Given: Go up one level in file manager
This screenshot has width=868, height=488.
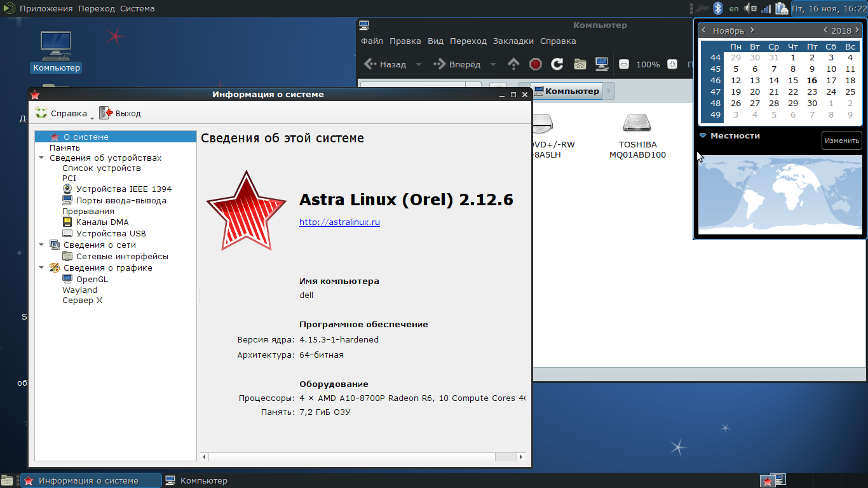Looking at the screenshot, I should tap(514, 64).
